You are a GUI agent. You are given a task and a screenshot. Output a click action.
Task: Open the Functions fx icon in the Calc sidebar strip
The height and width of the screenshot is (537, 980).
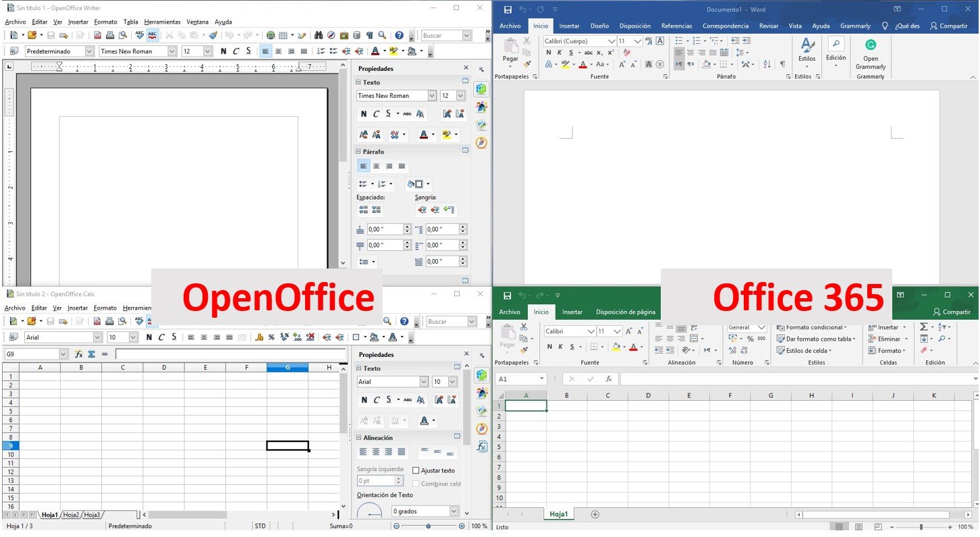pos(481,447)
